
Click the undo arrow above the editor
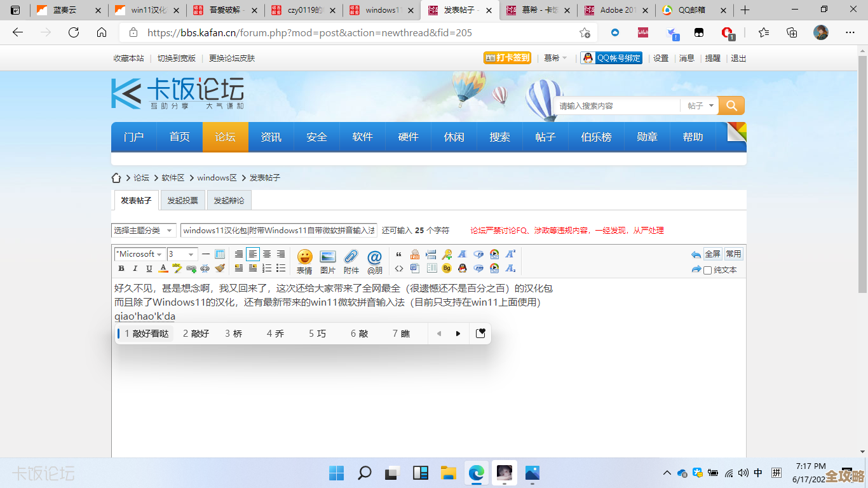[x=696, y=254]
